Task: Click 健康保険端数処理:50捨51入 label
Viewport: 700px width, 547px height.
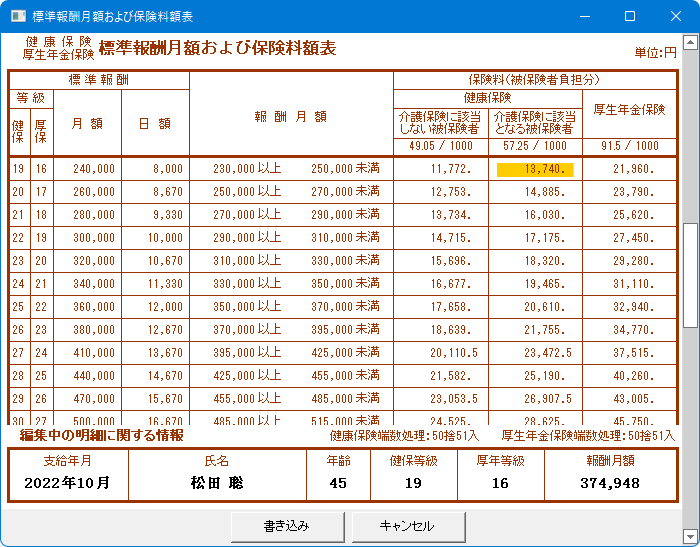Action: (404, 436)
